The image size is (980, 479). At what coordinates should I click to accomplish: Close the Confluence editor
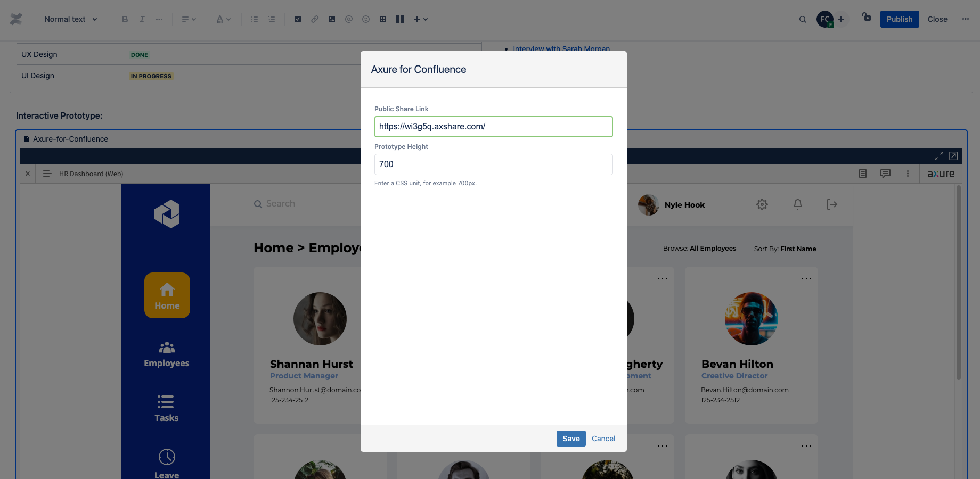(x=937, y=19)
